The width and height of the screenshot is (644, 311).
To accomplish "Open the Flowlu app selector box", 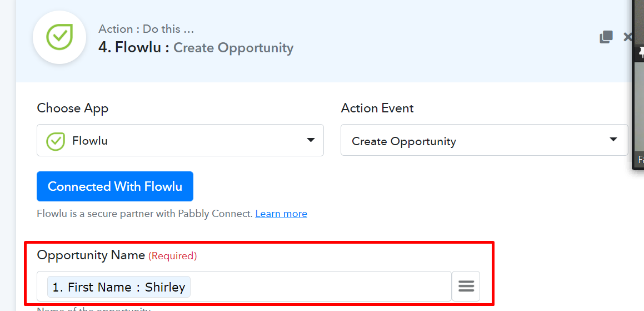I will click(180, 140).
